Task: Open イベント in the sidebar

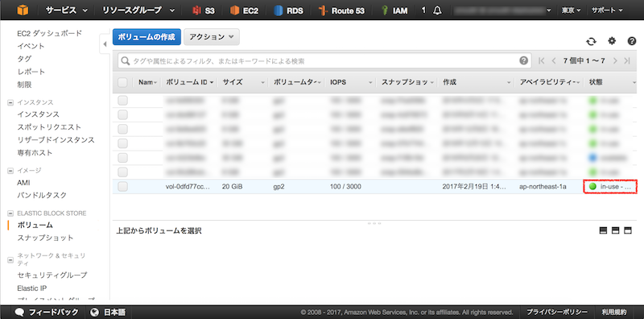Action: point(31,46)
